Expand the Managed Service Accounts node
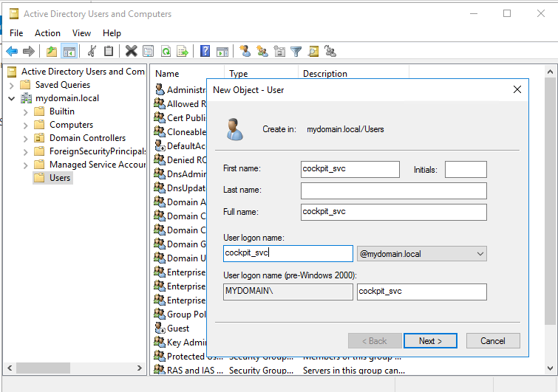Image resolution: width=558 pixels, height=392 pixels. pos(25,165)
